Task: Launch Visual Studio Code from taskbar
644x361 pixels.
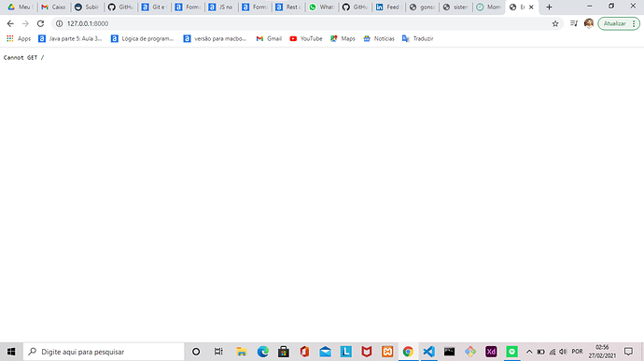Action: 428,352
